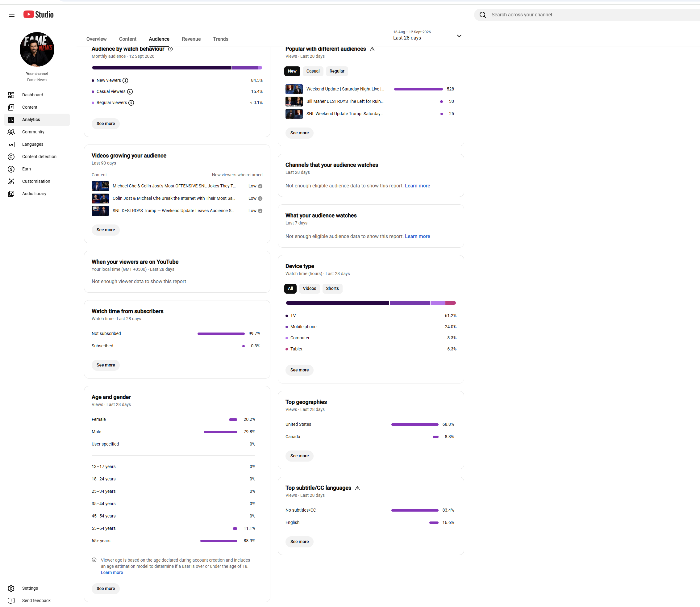Select the Videos device type chip

tap(309, 289)
